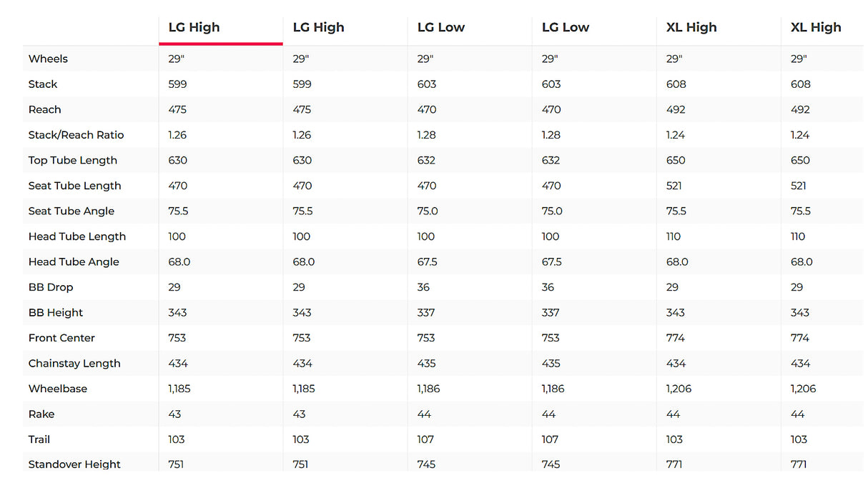Viewport: 868px width, 488px height.
Task: Click the Head Tube Angle label
Action: click(74, 262)
